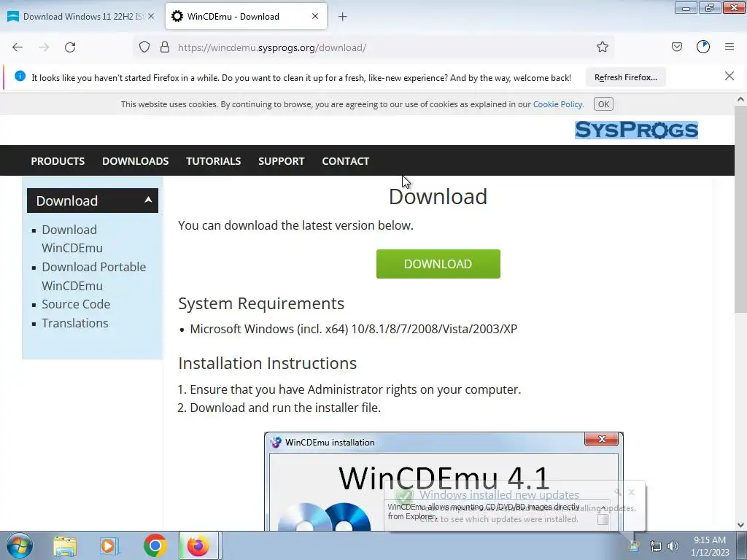Click the scrollbar up arrow
Viewport: 747px width, 560px height.
click(740, 99)
